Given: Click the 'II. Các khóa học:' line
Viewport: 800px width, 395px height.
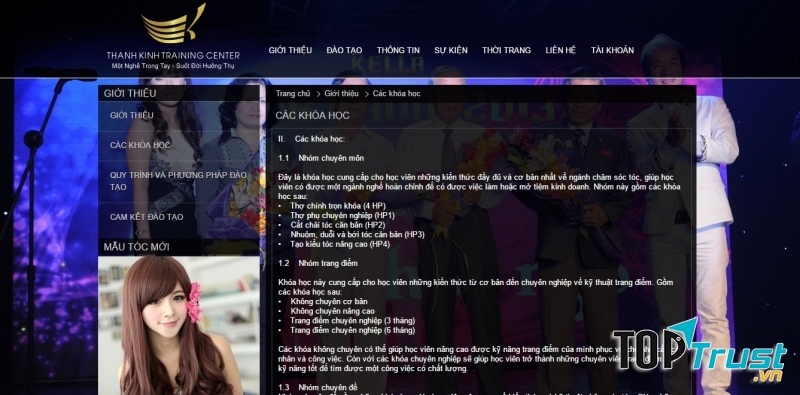Looking at the screenshot, I should pyautogui.click(x=311, y=139).
